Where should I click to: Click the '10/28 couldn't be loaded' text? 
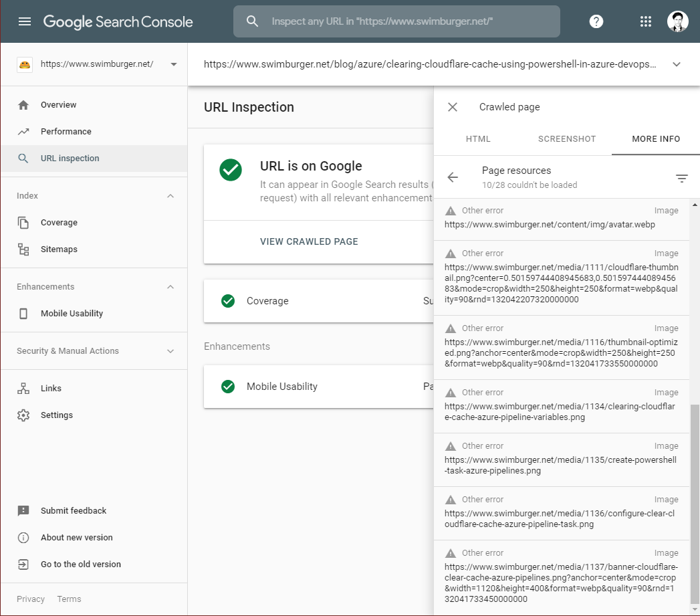point(530,185)
